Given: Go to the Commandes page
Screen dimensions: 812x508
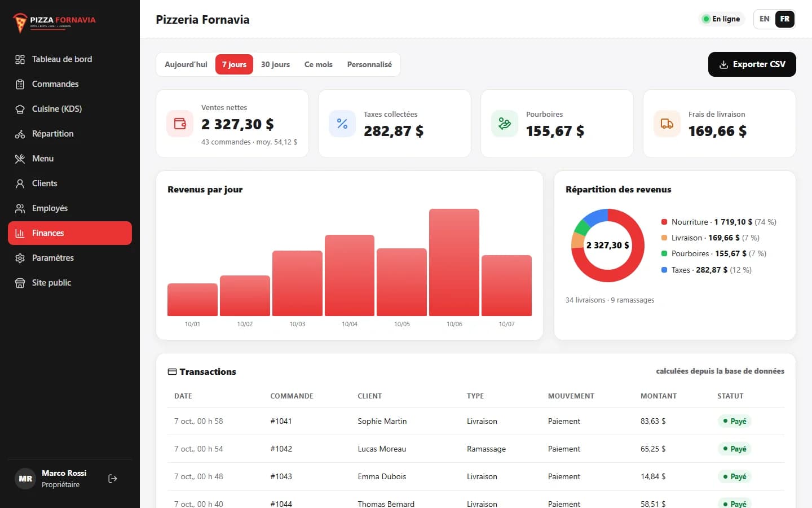Looking at the screenshot, I should point(70,84).
